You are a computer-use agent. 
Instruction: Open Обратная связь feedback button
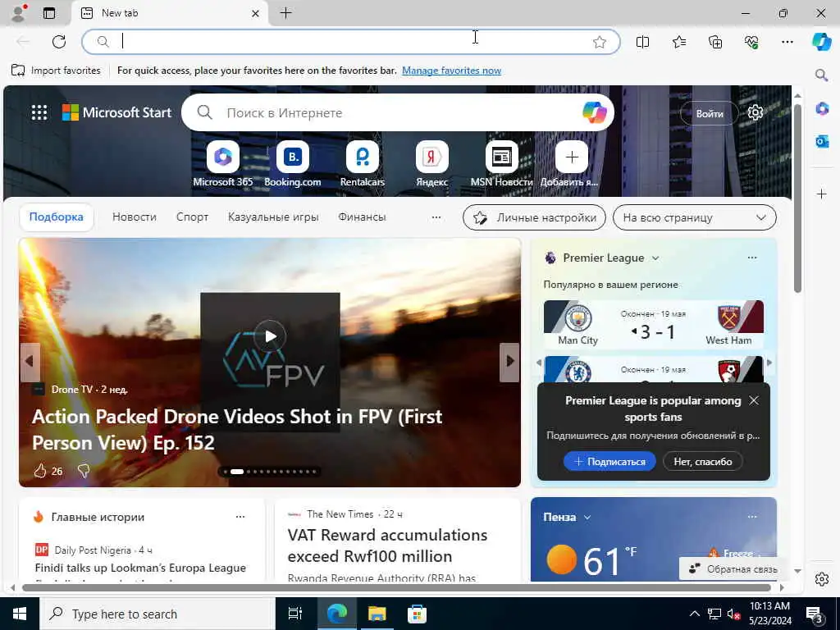click(x=733, y=569)
